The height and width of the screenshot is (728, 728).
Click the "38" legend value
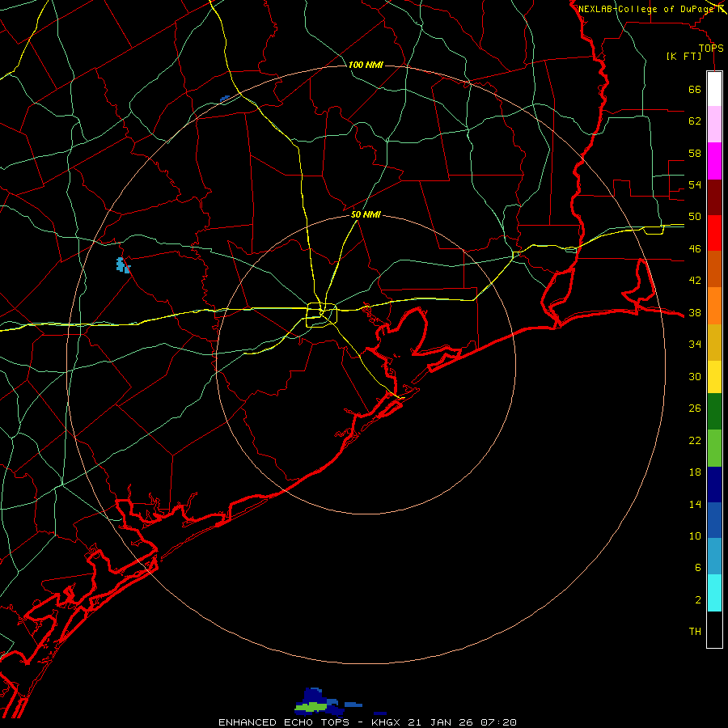[x=695, y=313]
